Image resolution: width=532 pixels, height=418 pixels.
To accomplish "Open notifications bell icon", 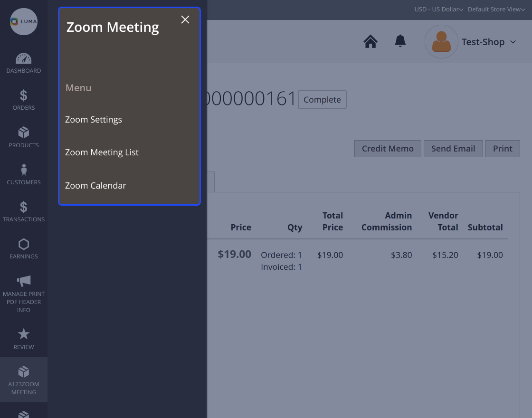I will [400, 41].
